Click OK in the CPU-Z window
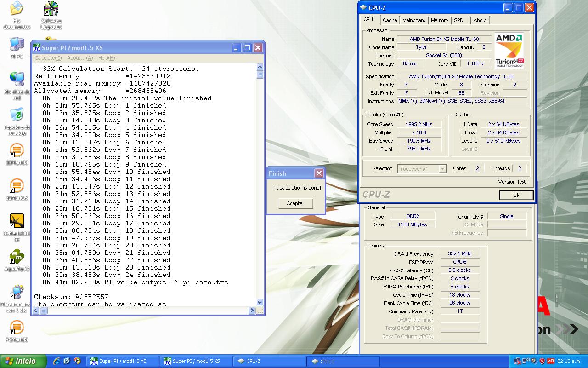This screenshot has height=368, width=588. [x=516, y=195]
